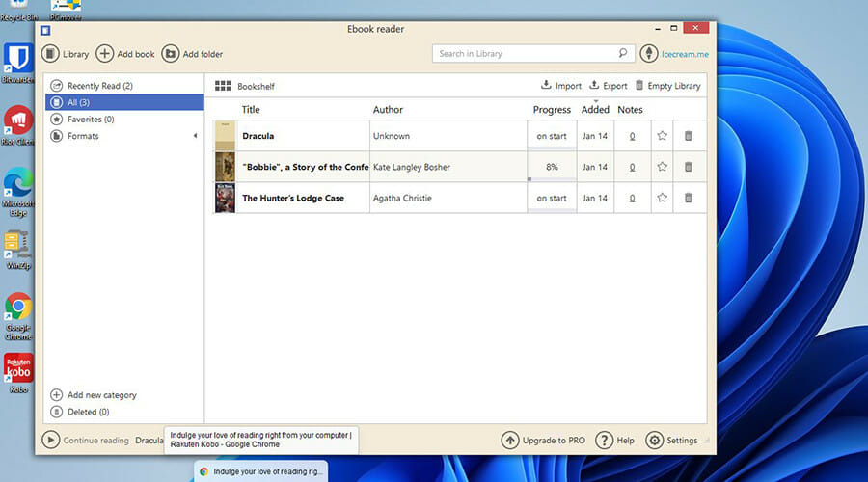
Task: Click Continue reading play button
Action: tap(50, 440)
